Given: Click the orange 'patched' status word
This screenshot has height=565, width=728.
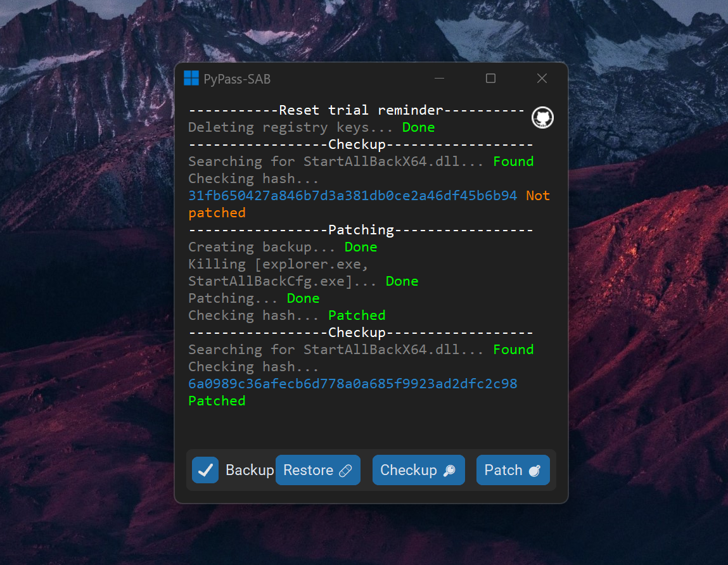Looking at the screenshot, I should pos(217,213).
